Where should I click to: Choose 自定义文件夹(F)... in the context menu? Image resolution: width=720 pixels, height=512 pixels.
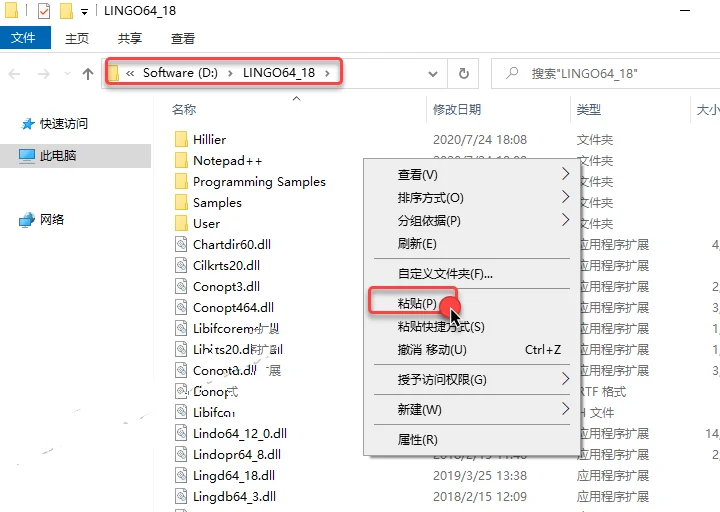click(x=472, y=274)
